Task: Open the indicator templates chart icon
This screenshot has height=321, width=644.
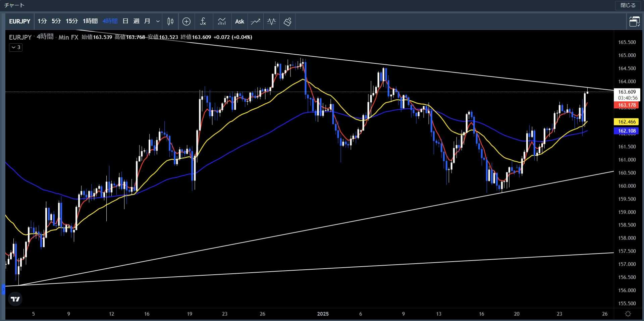Action: click(222, 21)
